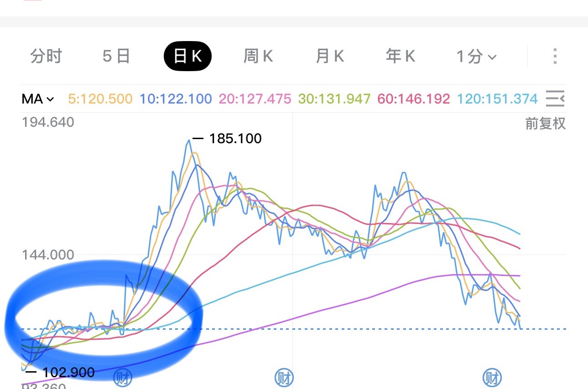Select the 5日 chart tab

[x=116, y=56]
